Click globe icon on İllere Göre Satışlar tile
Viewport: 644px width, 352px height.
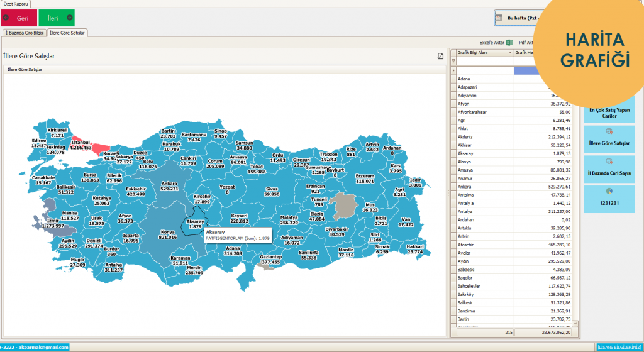pyautogui.click(x=609, y=131)
